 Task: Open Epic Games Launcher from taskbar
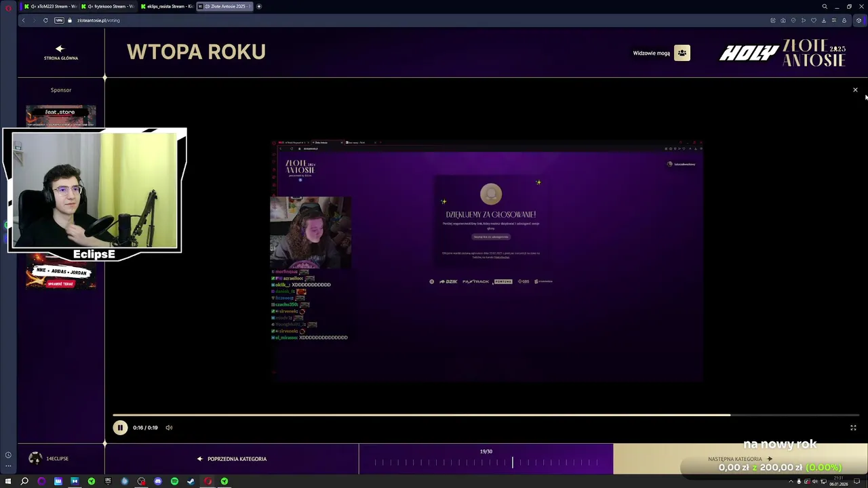[x=108, y=481]
